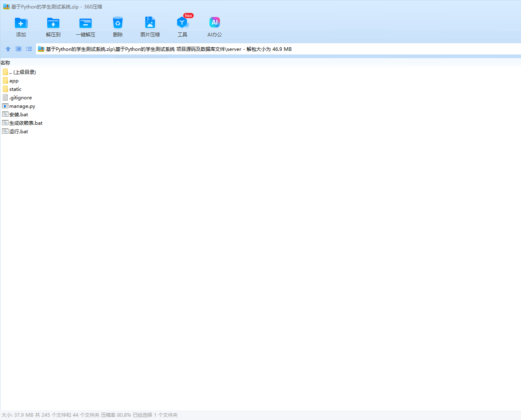Screen dimensions: 521x420
Task: Sort by the 名称 column header
Action: [5, 63]
